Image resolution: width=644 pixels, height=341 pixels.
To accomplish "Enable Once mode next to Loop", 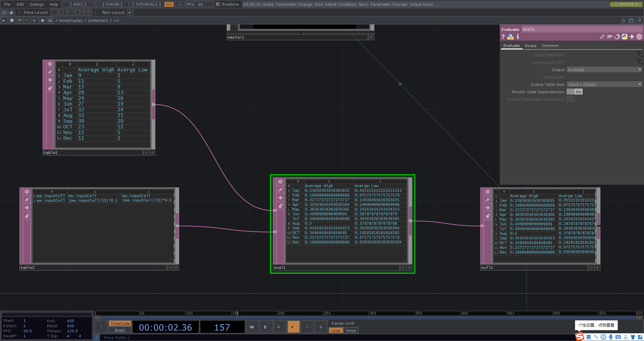I will point(351,330).
